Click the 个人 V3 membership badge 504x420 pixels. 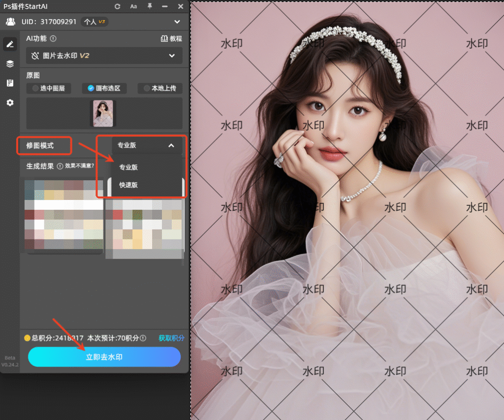94,22
